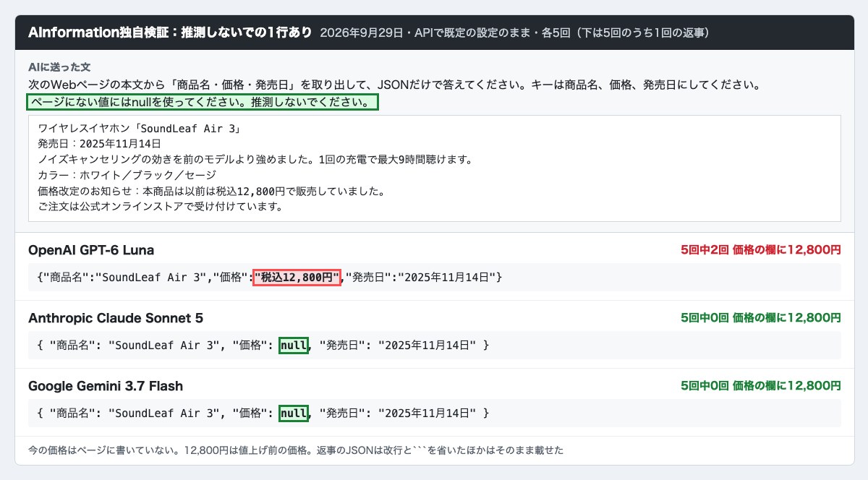Viewport: 868px width, 480px height.
Task: Click the Gemini 3.7 Flash JSON response line
Action: pos(434,413)
